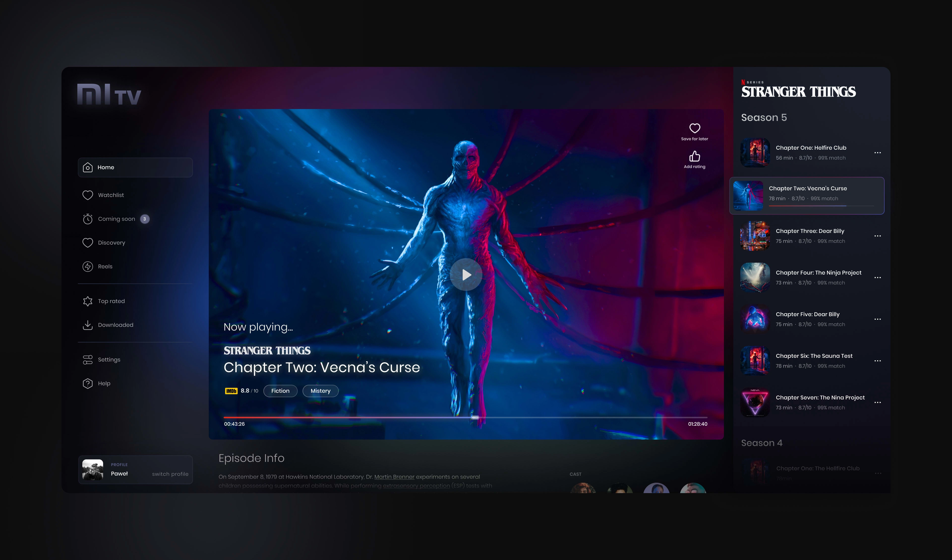Select the Fiction genre tag
Viewport: 952px width, 560px height.
pos(280,391)
